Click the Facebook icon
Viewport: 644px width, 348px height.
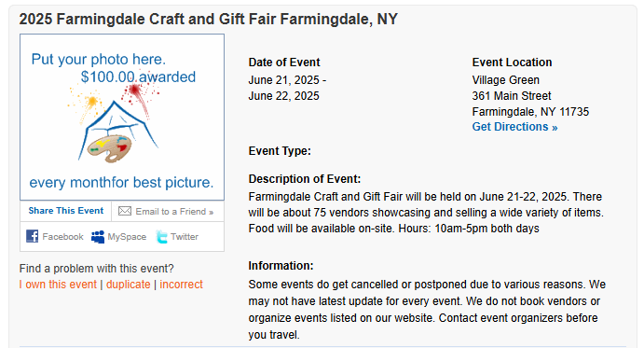pyautogui.click(x=32, y=236)
